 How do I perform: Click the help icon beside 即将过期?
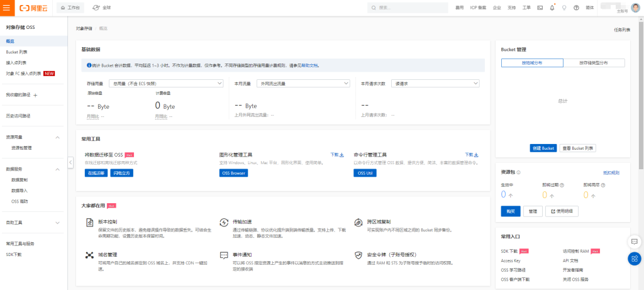(562, 185)
